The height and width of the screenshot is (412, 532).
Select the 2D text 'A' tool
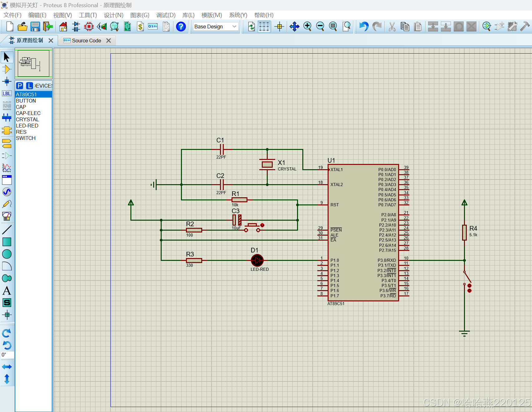coord(7,290)
